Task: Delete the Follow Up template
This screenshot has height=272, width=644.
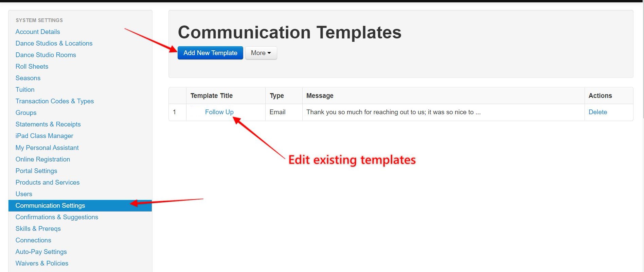Action: [597, 112]
